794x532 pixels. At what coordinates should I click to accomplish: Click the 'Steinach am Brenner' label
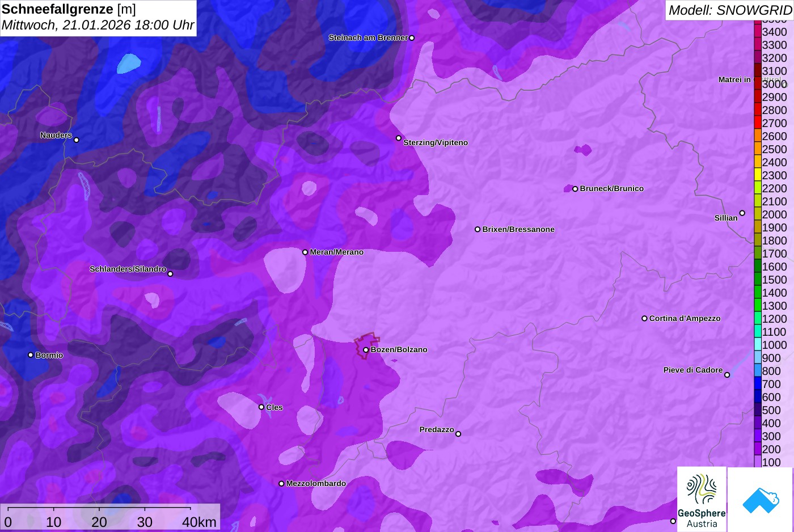tap(368, 38)
